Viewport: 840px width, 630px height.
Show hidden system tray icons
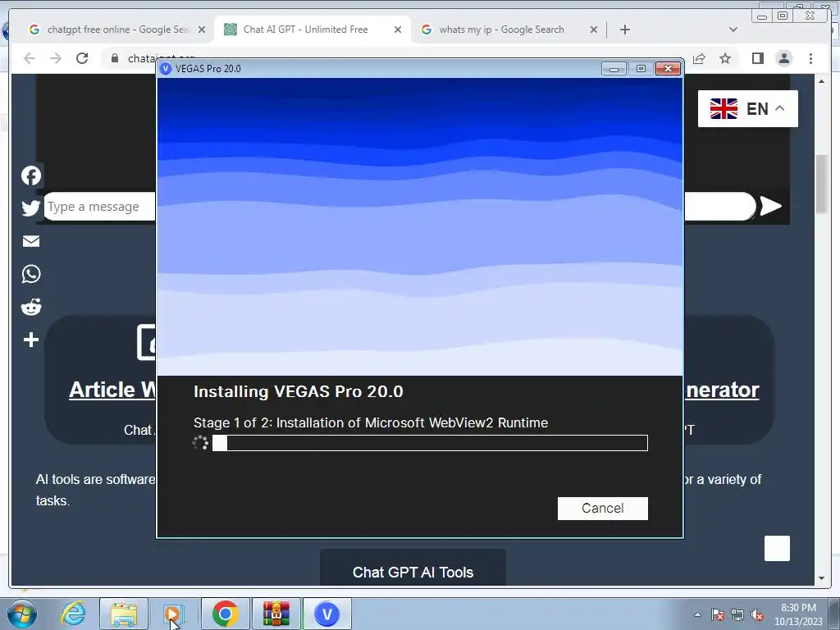[697, 614]
